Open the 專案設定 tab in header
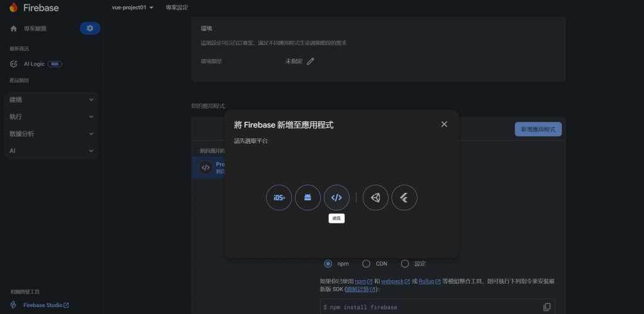 click(x=177, y=8)
